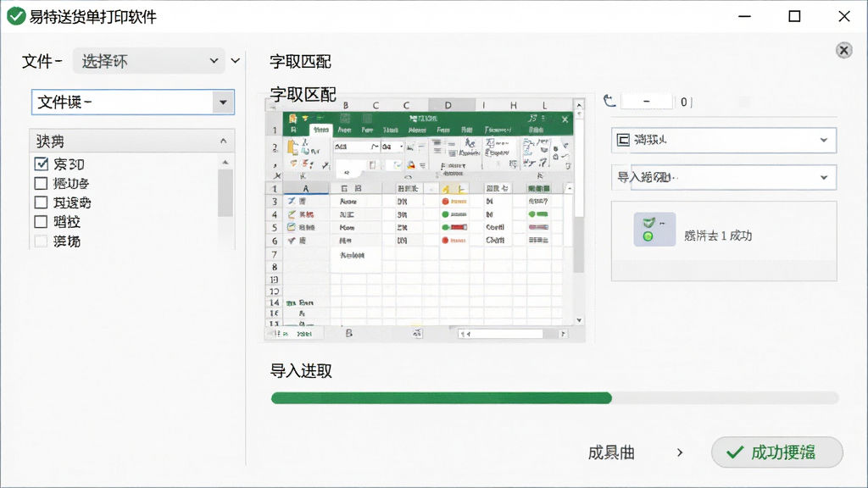Click the back arrow icon above the right panel

tap(609, 102)
